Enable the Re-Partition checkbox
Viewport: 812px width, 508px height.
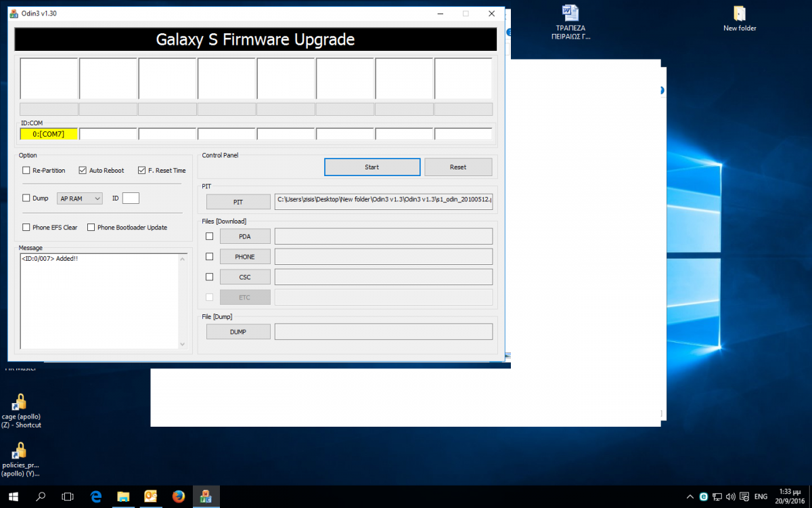(x=26, y=171)
